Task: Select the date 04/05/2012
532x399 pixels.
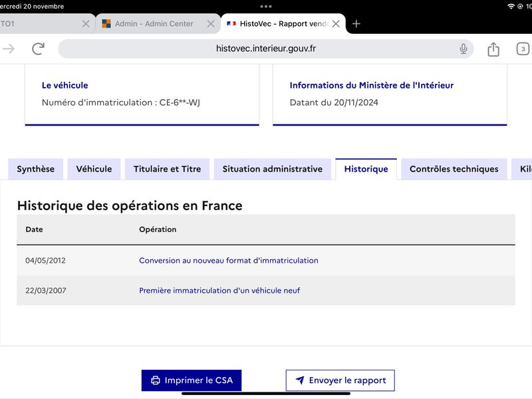Action: click(45, 261)
